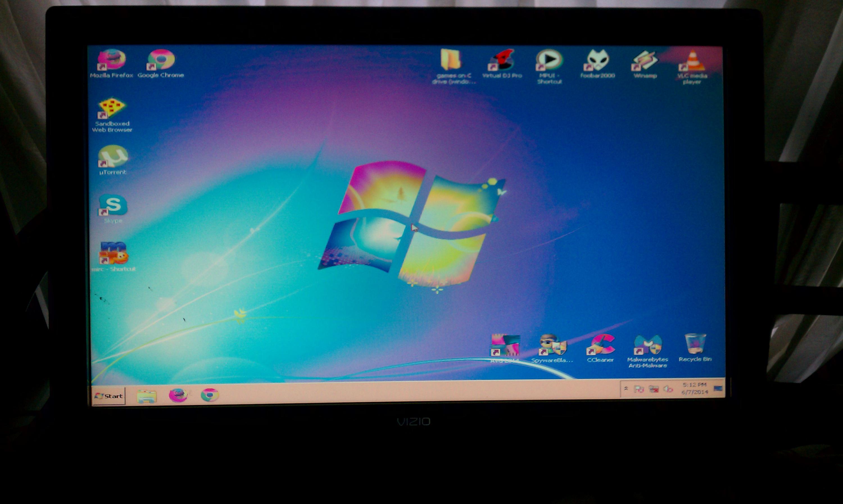The width and height of the screenshot is (843, 504).
Task: Open Windows Explorer from the taskbar
Action: coord(146,396)
